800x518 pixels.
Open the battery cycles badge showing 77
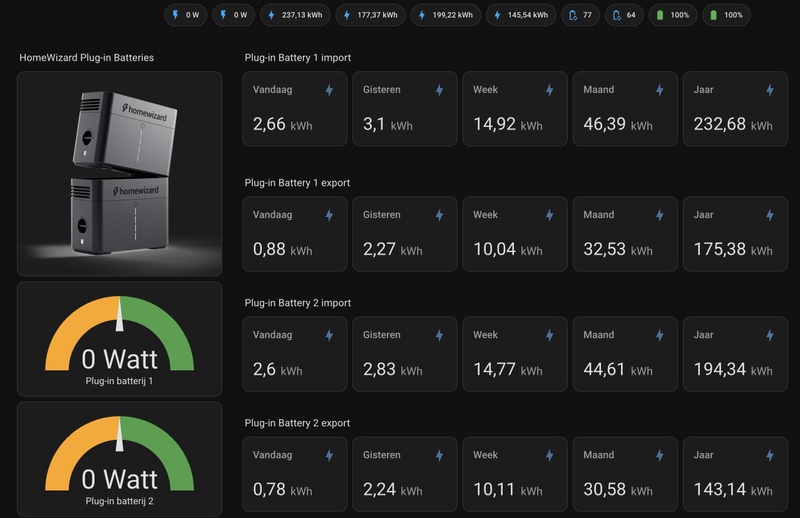[x=581, y=15]
